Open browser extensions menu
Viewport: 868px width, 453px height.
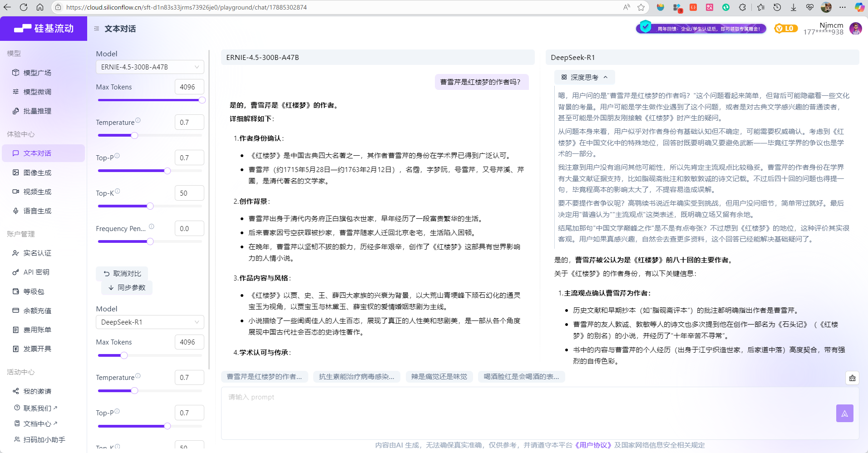point(742,7)
